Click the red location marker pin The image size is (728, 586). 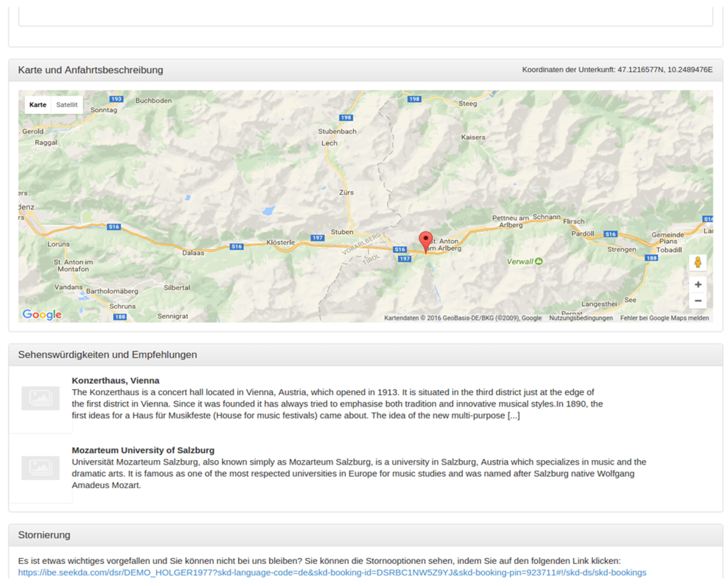click(x=425, y=242)
